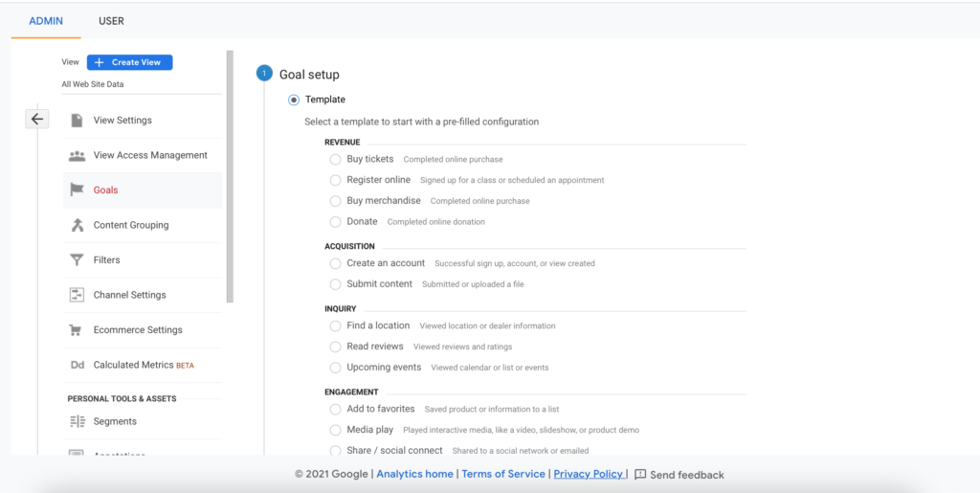Click the Filters funnel icon
Screen dimensions: 980x493
click(78, 260)
